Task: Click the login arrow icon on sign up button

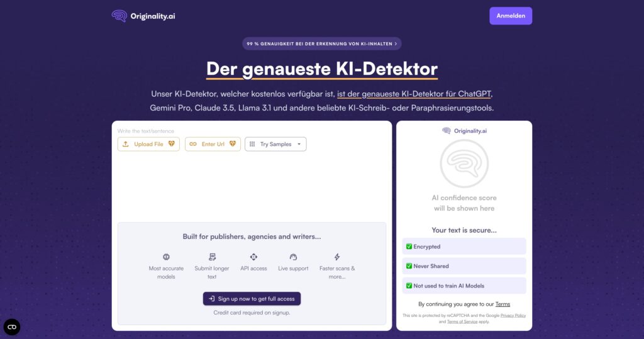Action: pyautogui.click(x=211, y=299)
